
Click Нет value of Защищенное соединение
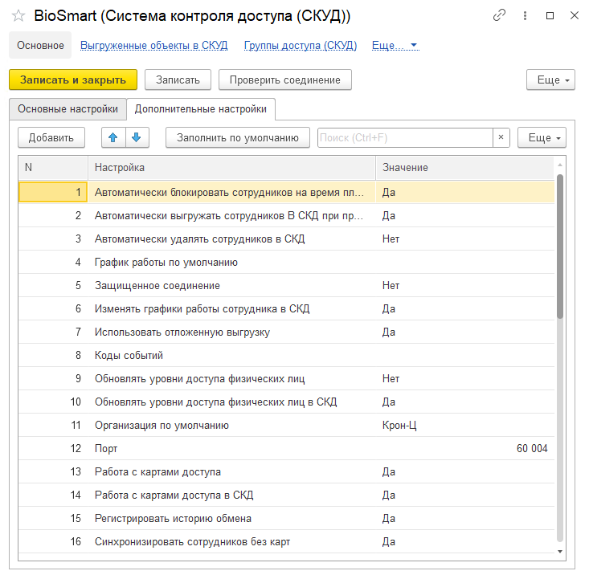click(x=391, y=285)
